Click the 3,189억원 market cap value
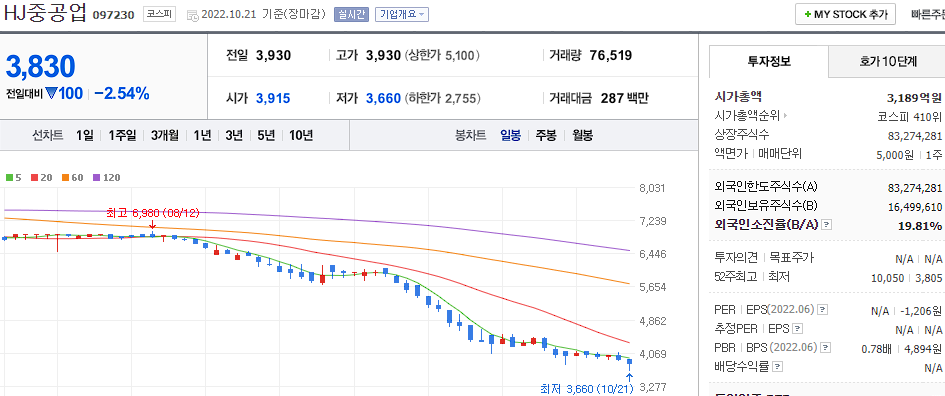The height and width of the screenshot is (396, 945). coord(914,97)
